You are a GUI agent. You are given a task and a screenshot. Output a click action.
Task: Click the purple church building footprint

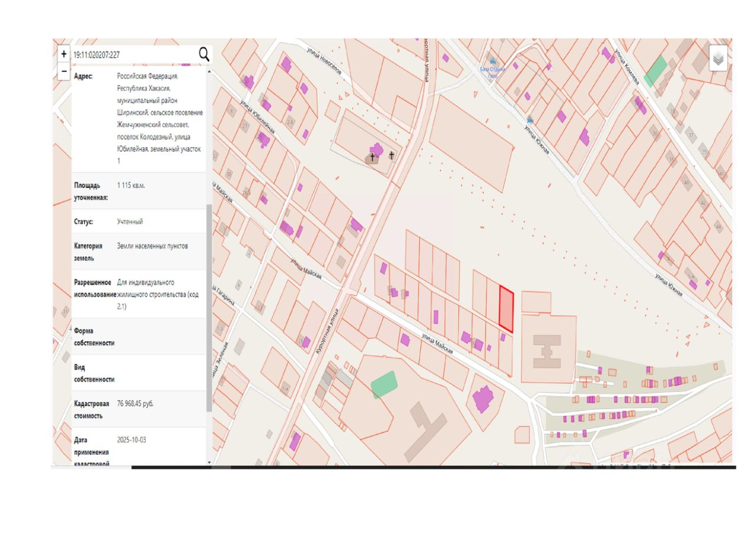click(377, 151)
